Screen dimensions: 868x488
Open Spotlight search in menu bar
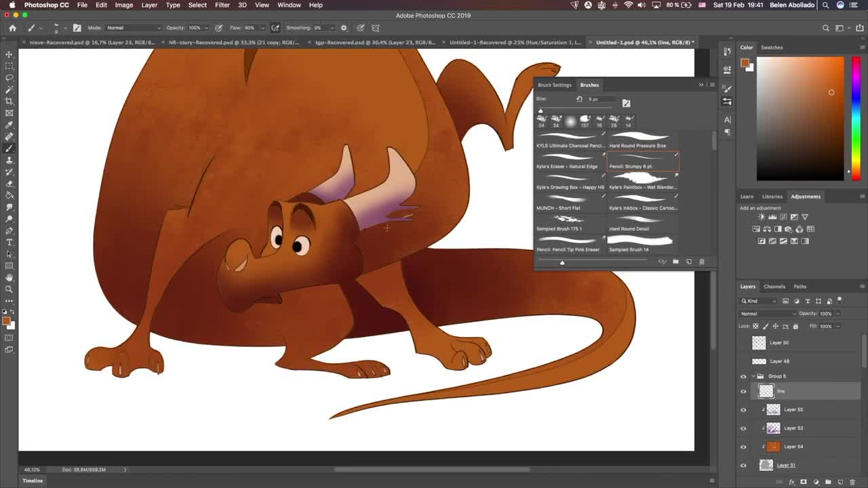(x=825, y=5)
